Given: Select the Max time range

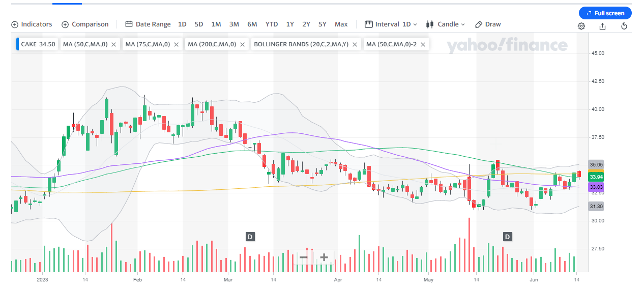Looking at the screenshot, I should 341,24.
